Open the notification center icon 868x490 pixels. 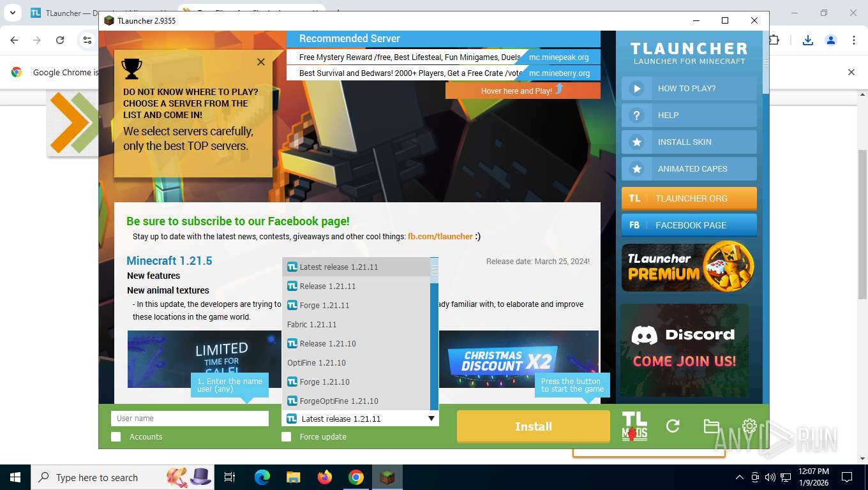[847, 477]
